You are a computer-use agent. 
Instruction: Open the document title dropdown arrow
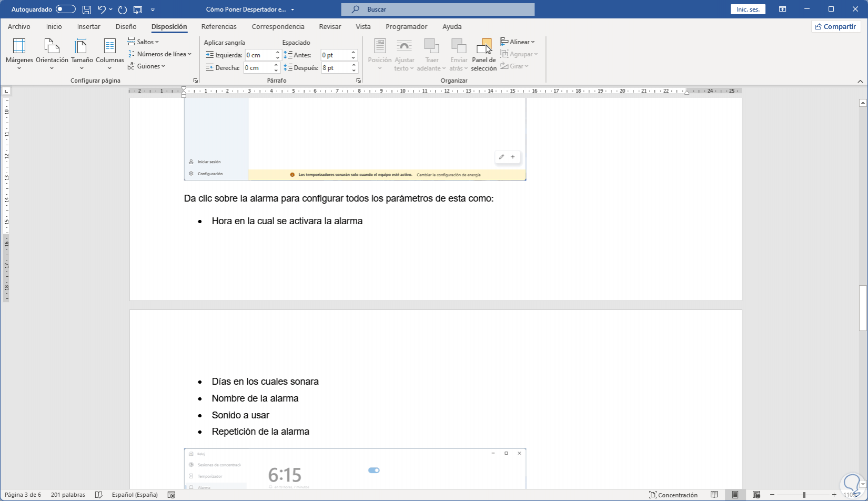coord(292,9)
